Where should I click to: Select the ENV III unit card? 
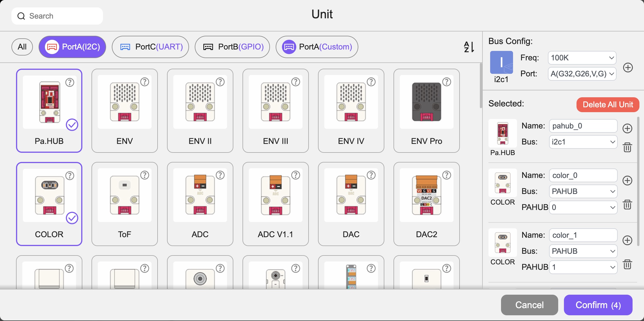click(276, 111)
